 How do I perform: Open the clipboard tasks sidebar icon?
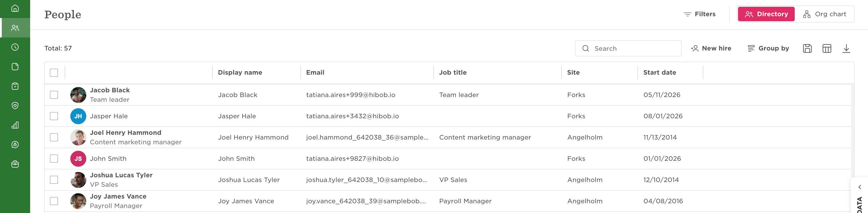coord(15,86)
